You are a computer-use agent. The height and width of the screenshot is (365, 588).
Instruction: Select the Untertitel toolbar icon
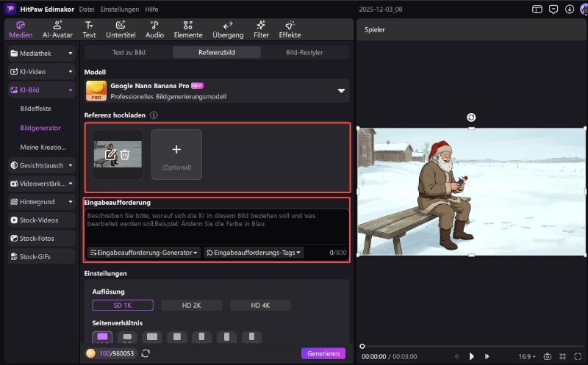[x=121, y=29]
